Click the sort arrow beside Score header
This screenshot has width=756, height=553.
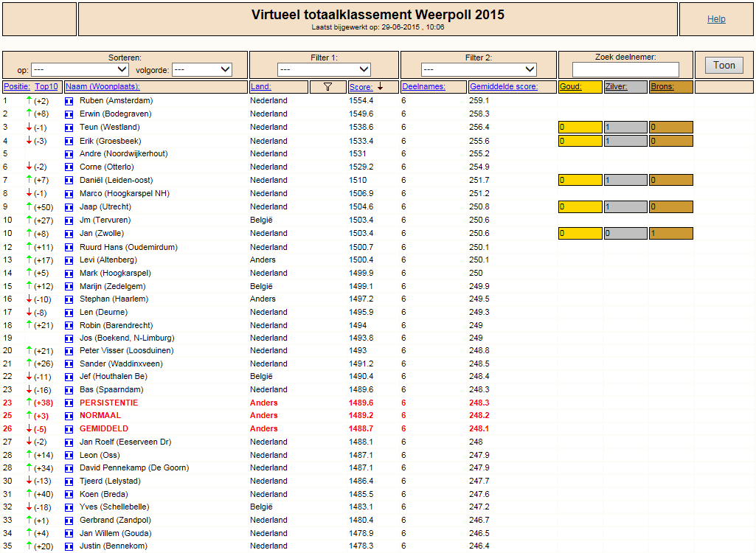[381, 86]
